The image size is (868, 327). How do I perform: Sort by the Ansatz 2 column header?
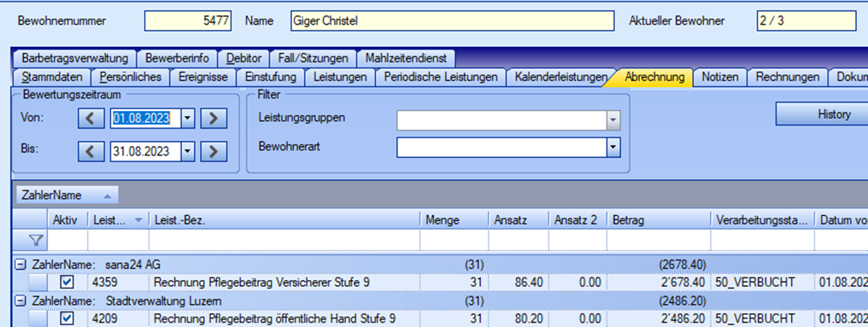[578, 219]
